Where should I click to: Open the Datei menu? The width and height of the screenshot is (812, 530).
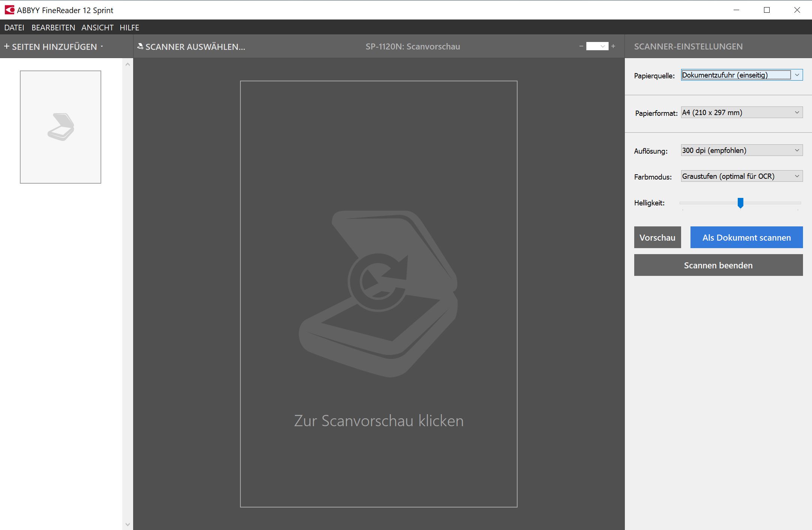[14, 28]
